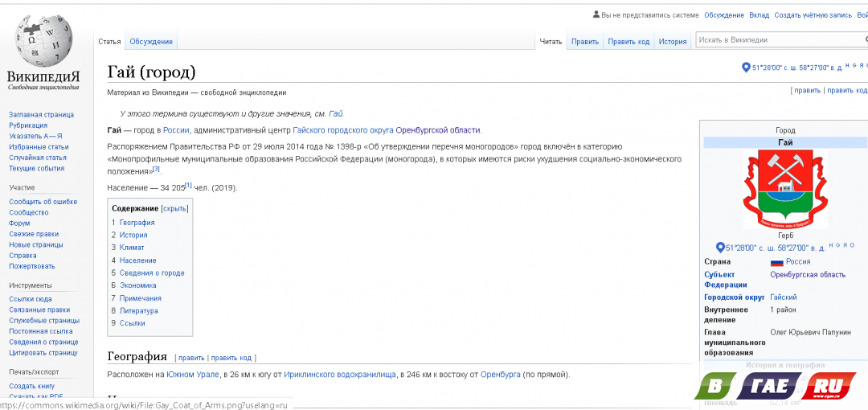The height and width of the screenshot is (410, 868).
Task: Click footnote reference [1] after population
Action: [x=188, y=185]
